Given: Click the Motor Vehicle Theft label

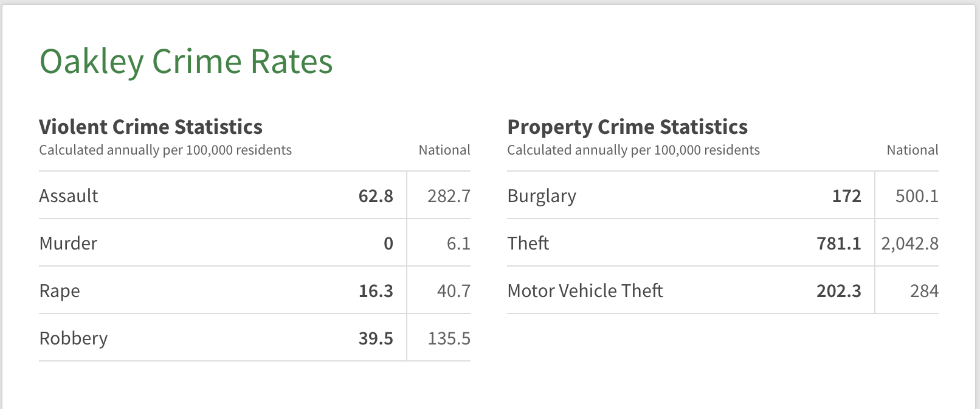Looking at the screenshot, I should [x=585, y=291].
